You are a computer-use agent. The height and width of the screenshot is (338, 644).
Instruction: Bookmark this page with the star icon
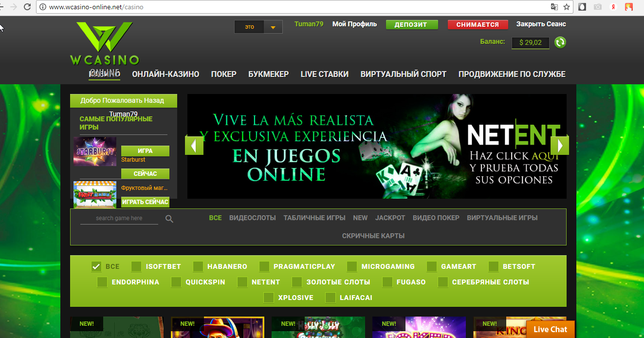point(567,7)
